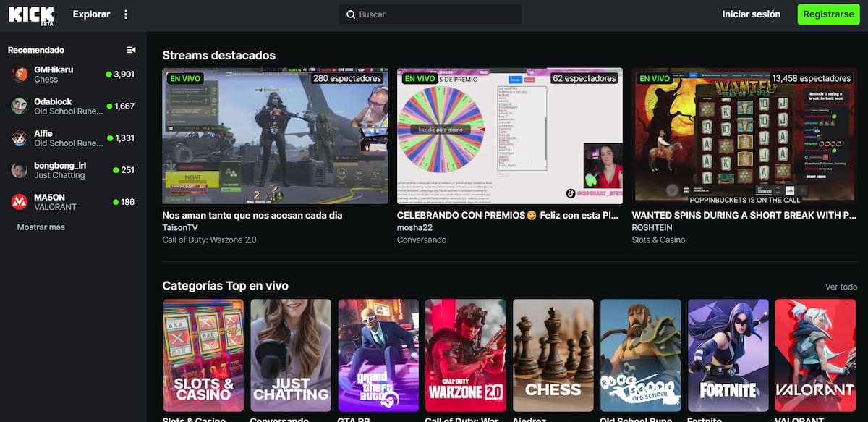Open the mosha22 prize wheel stream thumbnail
The height and width of the screenshot is (422, 868).
coord(510,136)
